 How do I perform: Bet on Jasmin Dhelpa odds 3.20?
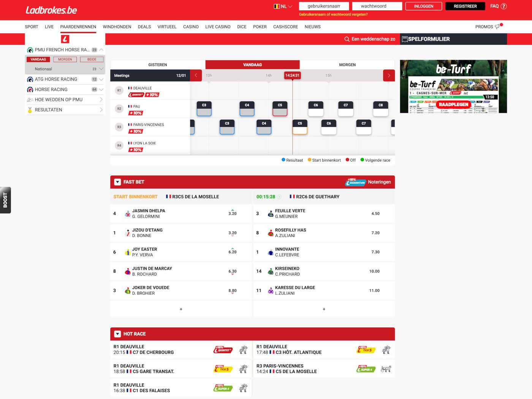[233, 214]
